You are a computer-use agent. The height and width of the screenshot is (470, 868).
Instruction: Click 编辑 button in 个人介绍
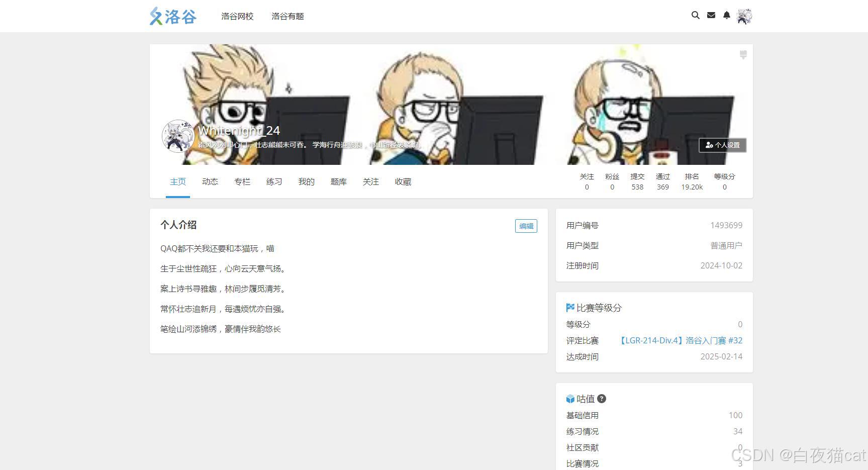click(526, 226)
